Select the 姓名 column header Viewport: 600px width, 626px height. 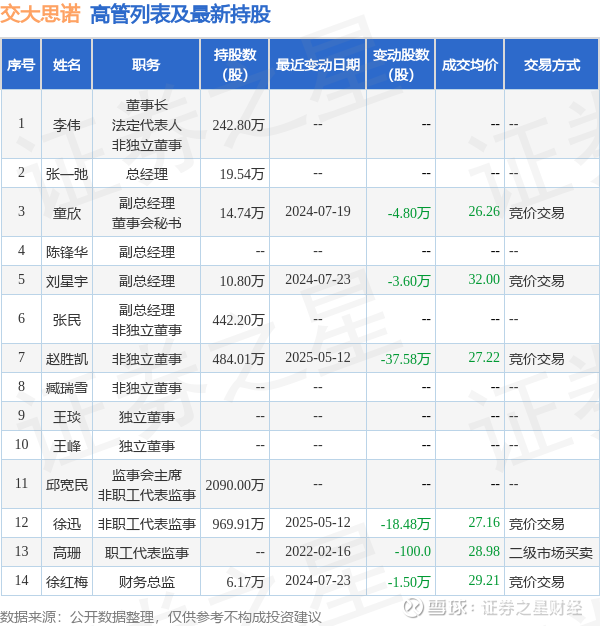click(x=67, y=64)
